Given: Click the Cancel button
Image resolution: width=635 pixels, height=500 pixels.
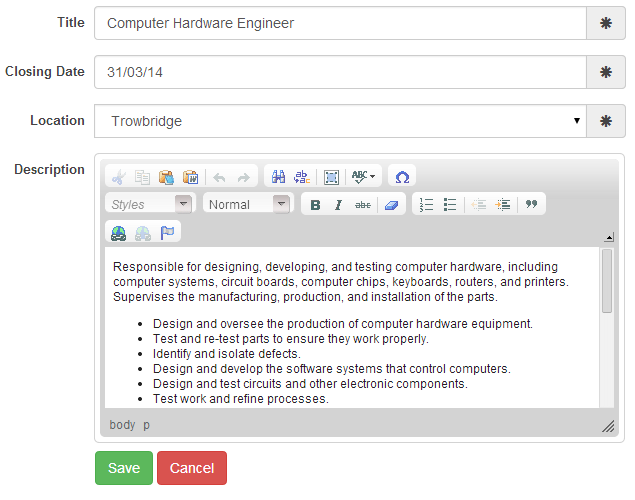Looking at the screenshot, I should [x=192, y=468].
